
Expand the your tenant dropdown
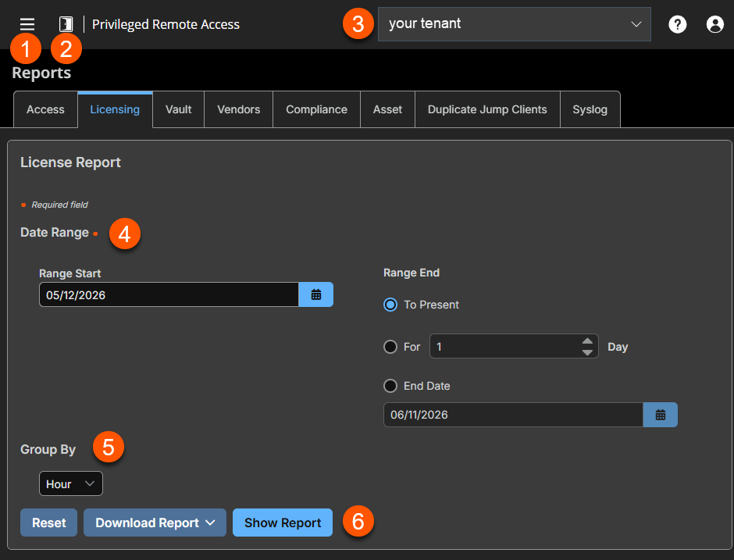coord(514,24)
